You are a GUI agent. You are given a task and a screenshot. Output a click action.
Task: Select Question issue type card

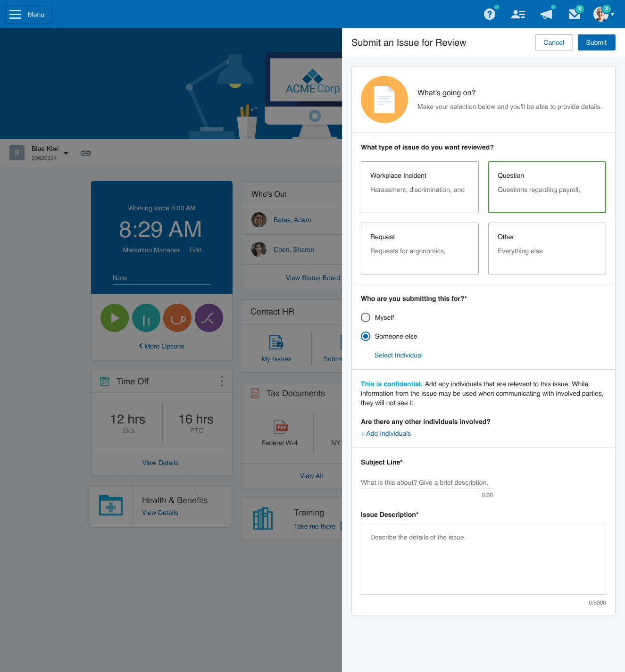coord(547,187)
